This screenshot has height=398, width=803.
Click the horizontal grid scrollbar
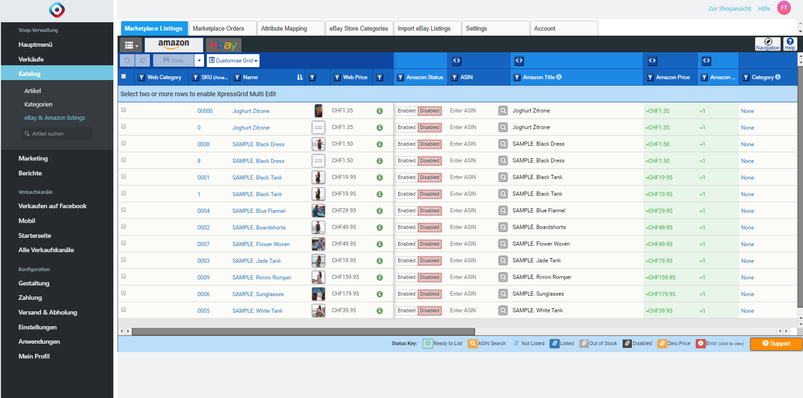coord(303,331)
